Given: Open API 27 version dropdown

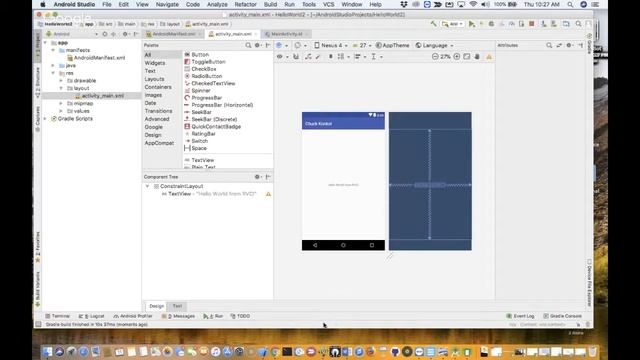Looking at the screenshot, I should 362,45.
